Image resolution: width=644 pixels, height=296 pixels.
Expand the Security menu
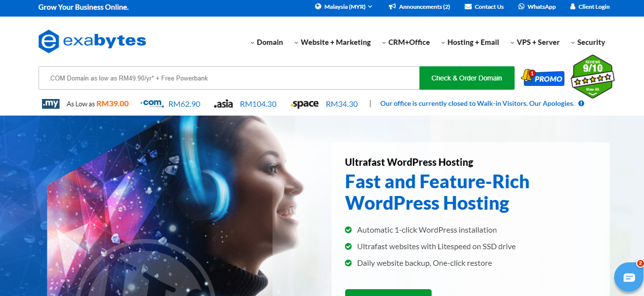click(x=588, y=42)
